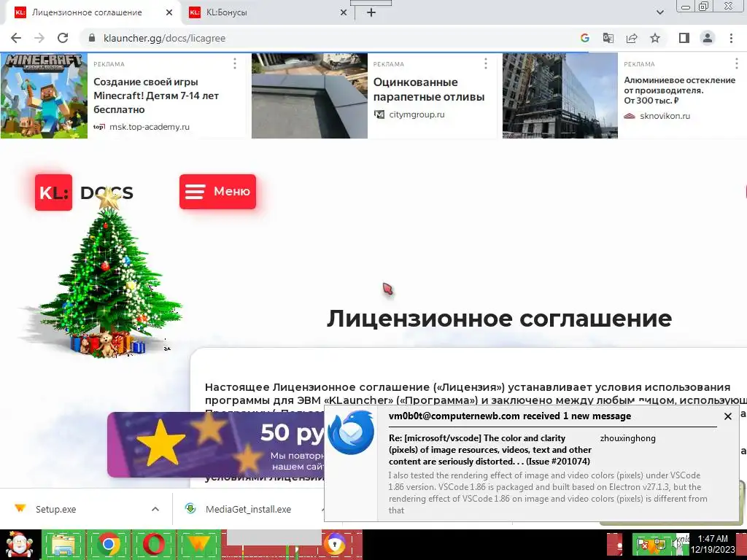Open the Алюминиевое остекление ad headline

click(x=680, y=90)
